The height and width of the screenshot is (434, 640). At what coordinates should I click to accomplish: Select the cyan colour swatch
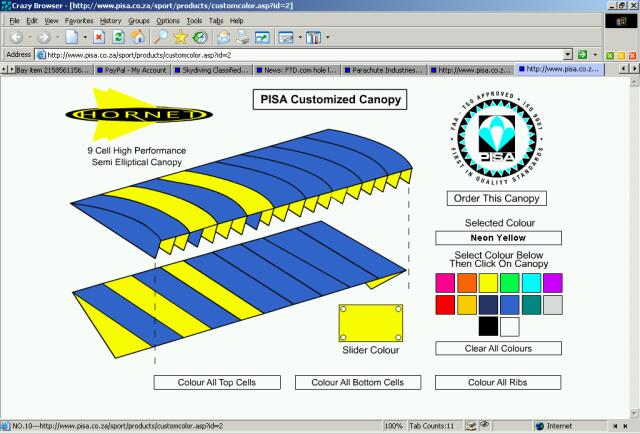coord(531,283)
